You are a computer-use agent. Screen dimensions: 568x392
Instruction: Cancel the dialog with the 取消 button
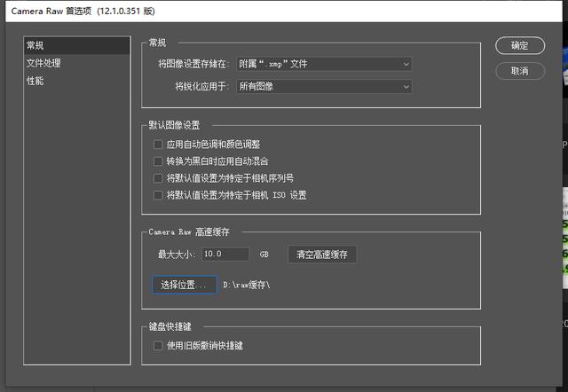[520, 71]
